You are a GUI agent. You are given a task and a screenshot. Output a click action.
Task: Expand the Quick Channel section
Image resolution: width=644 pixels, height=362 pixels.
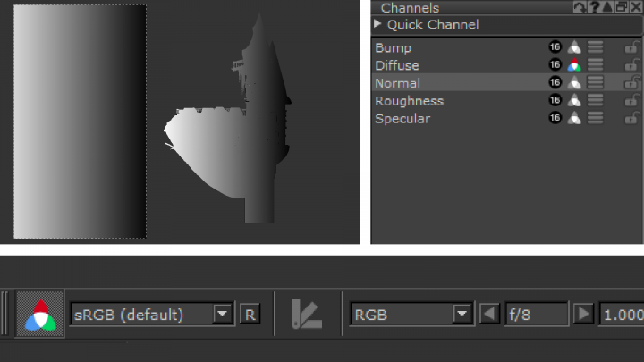click(x=378, y=24)
